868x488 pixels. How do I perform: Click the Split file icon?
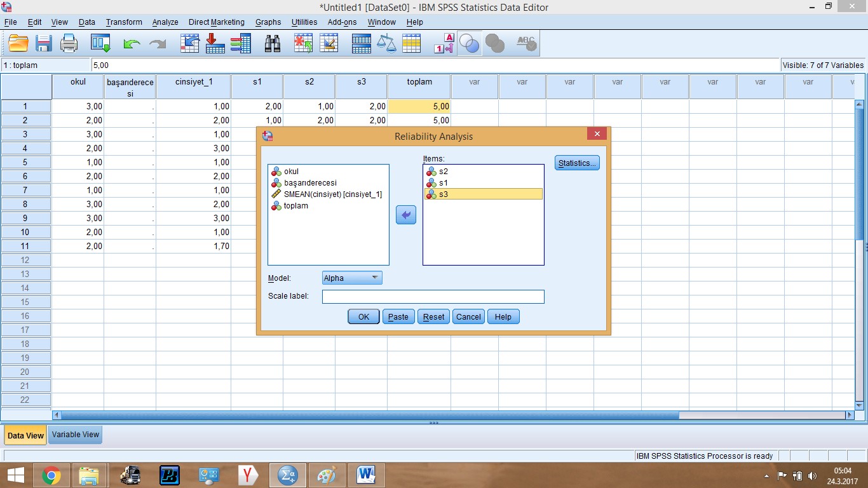pyautogui.click(x=361, y=43)
